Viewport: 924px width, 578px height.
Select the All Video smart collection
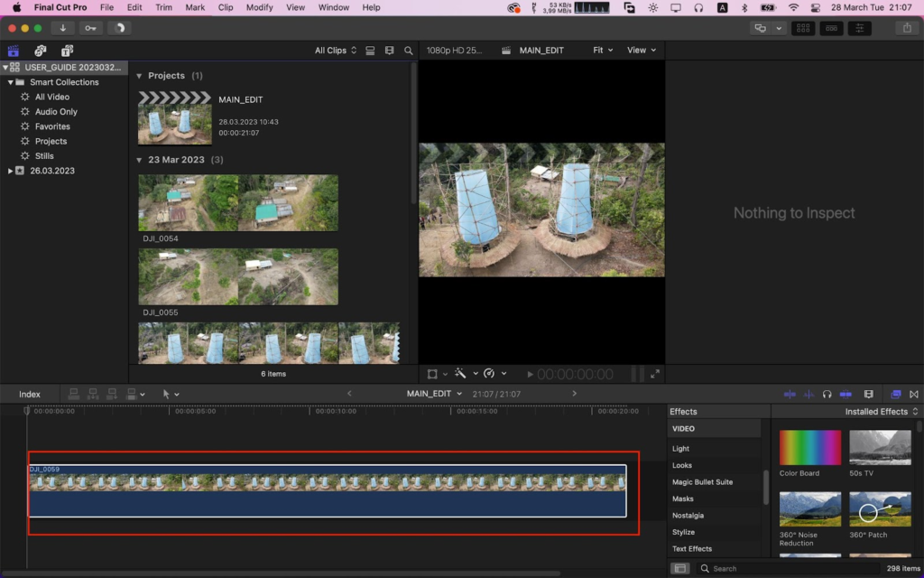51,97
